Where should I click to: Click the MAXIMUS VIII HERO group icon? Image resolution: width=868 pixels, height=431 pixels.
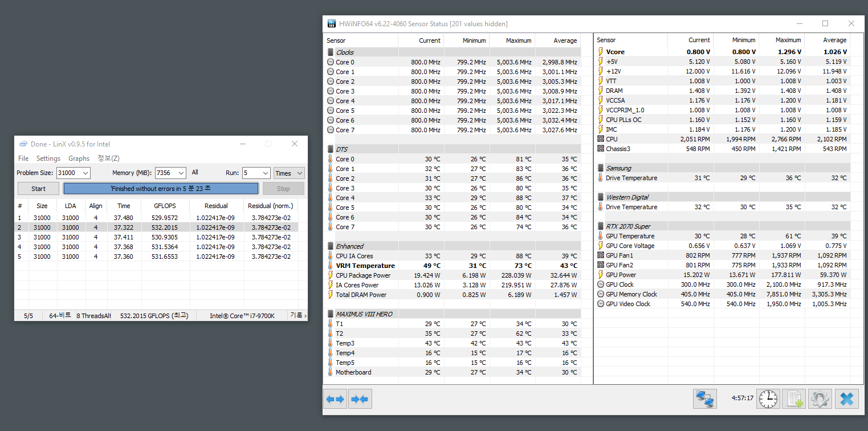331,314
